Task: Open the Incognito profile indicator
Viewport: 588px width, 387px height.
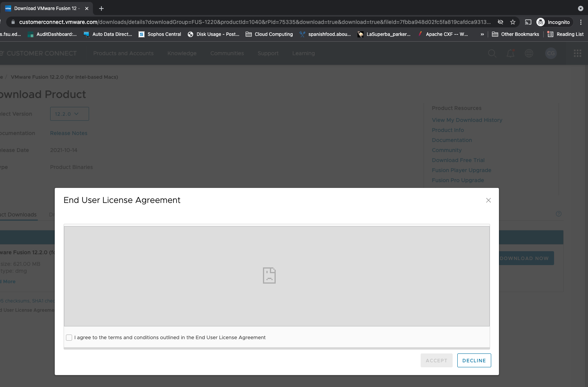Action: pos(553,22)
